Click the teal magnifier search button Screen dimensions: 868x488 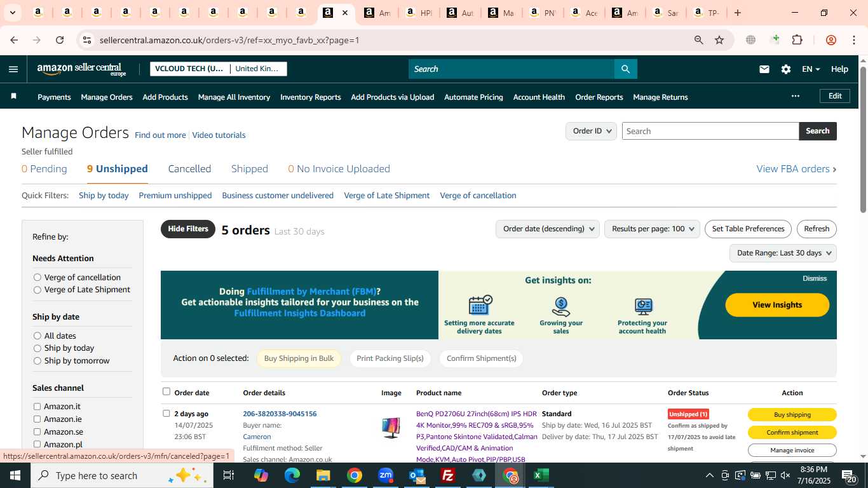click(625, 69)
